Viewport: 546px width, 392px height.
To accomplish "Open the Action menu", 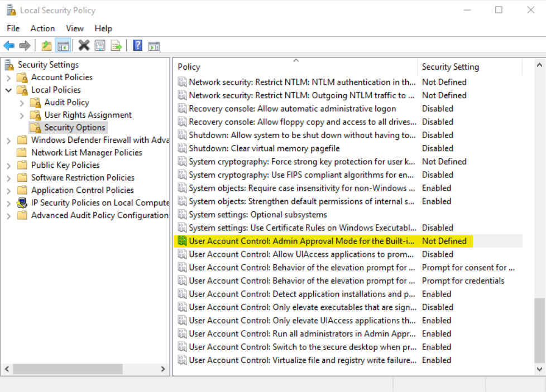I will tap(42, 28).
